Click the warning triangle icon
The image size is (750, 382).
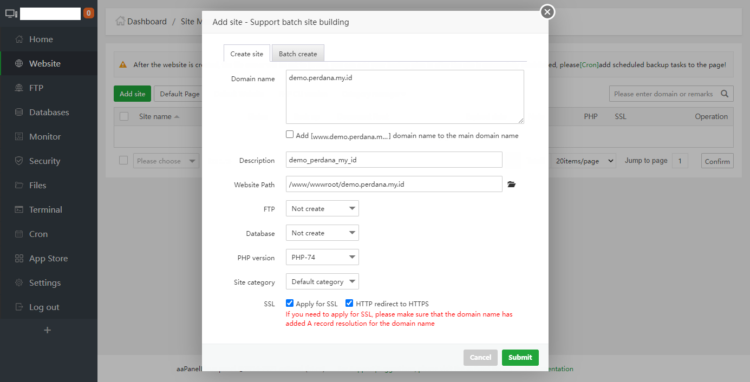(x=123, y=65)
